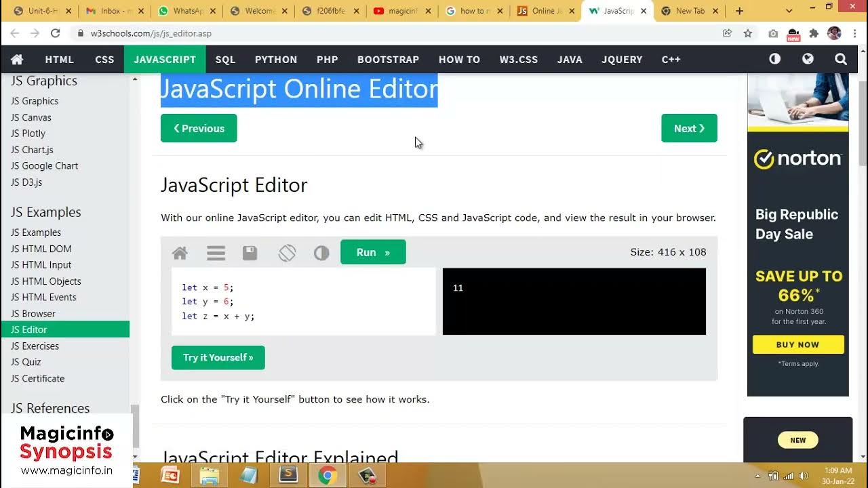Open the Chrome profile avatar

[x=835, y=33]
